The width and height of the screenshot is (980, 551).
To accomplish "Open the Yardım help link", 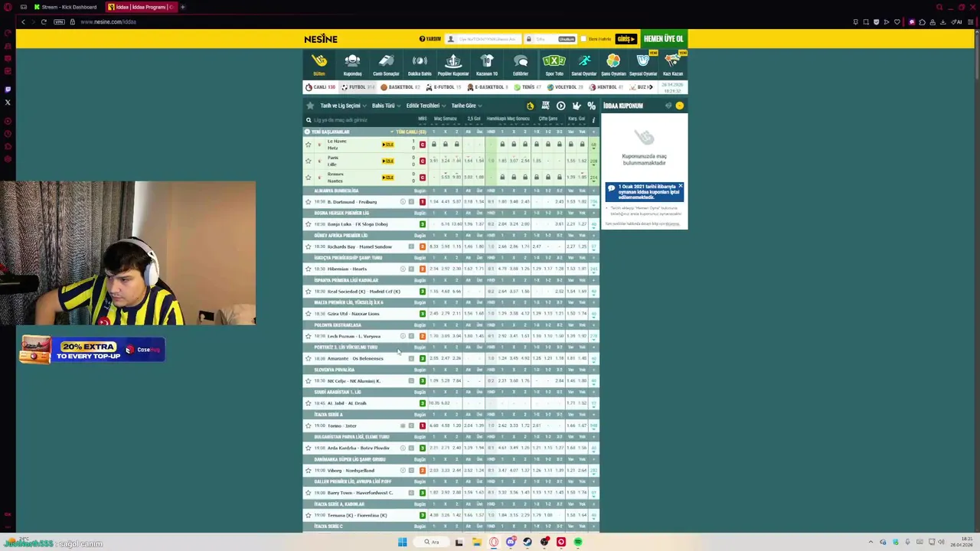I will click(430, 39).
